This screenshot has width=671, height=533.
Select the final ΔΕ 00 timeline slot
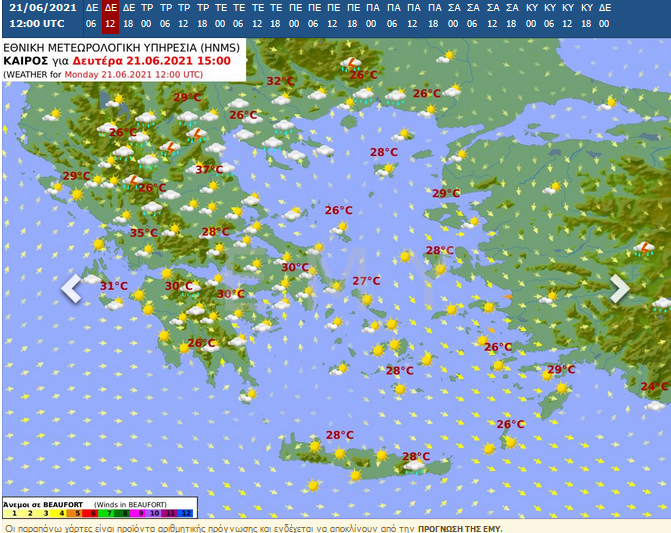(x=605, y=16)
